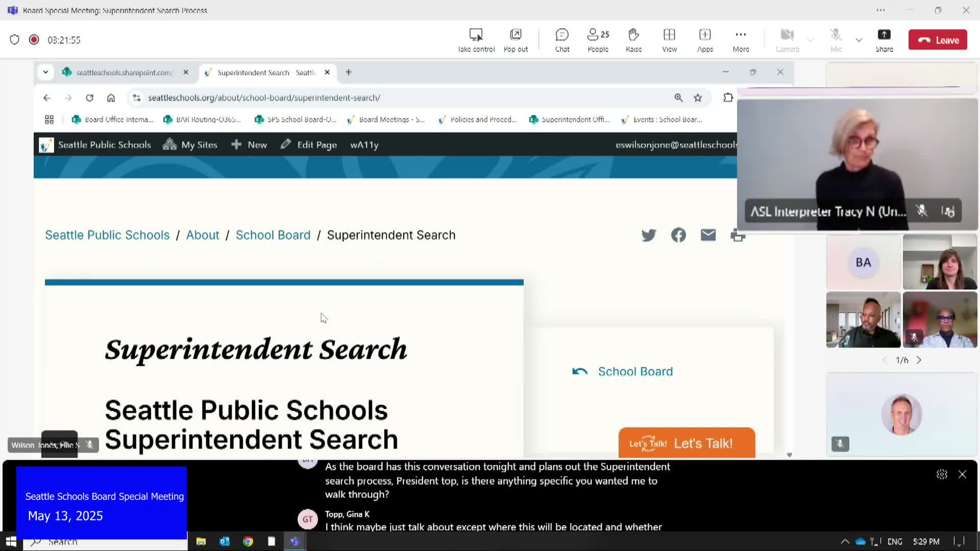Click Take control in Teams toolbar
Viewport: 980px width, 551px height.
tap(476, 40)
